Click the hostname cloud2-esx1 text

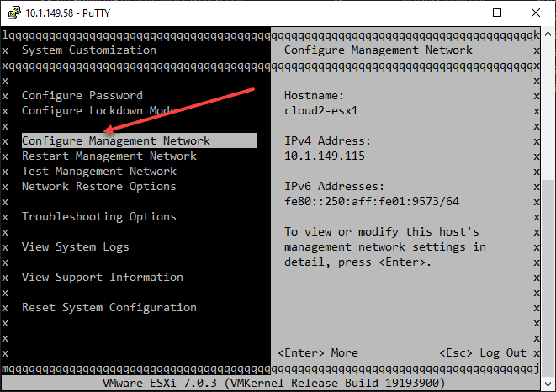click(321, 111)
